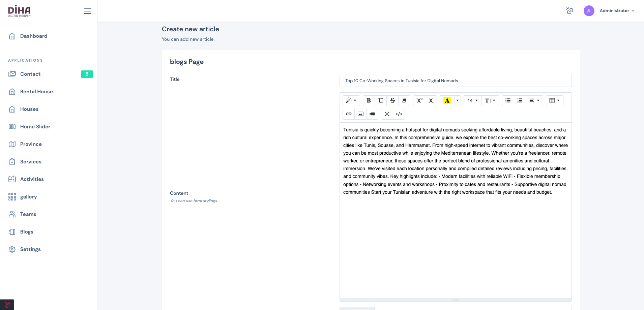Apply superscript formatting

(419, 100)
